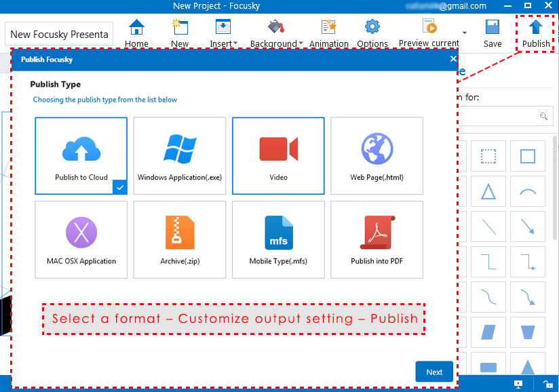Viewport: 559px width, 392px height.
Task: Select the curved arrow connector shape
Action: 528,297
